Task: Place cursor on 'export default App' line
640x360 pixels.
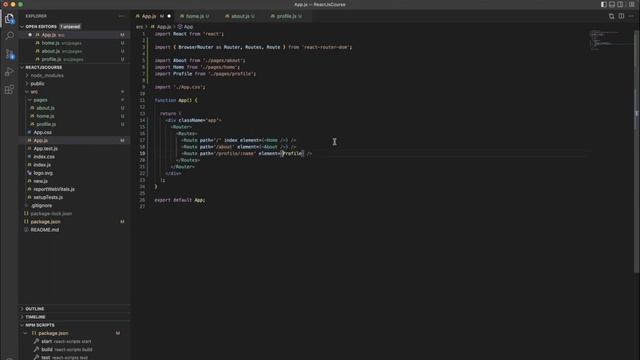Action: 180,200
